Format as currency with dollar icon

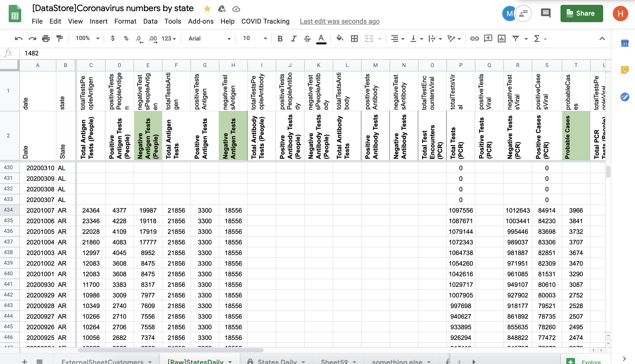click(x=113, y=39)
